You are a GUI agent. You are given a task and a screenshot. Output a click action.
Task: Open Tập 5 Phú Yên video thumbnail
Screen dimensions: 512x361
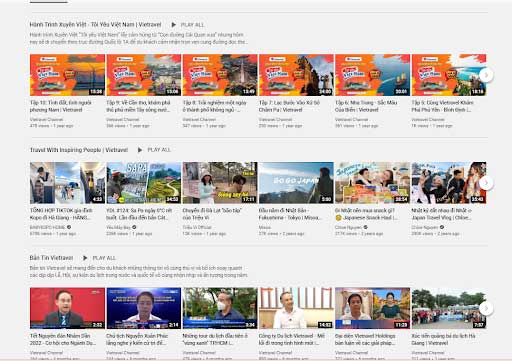449,75
